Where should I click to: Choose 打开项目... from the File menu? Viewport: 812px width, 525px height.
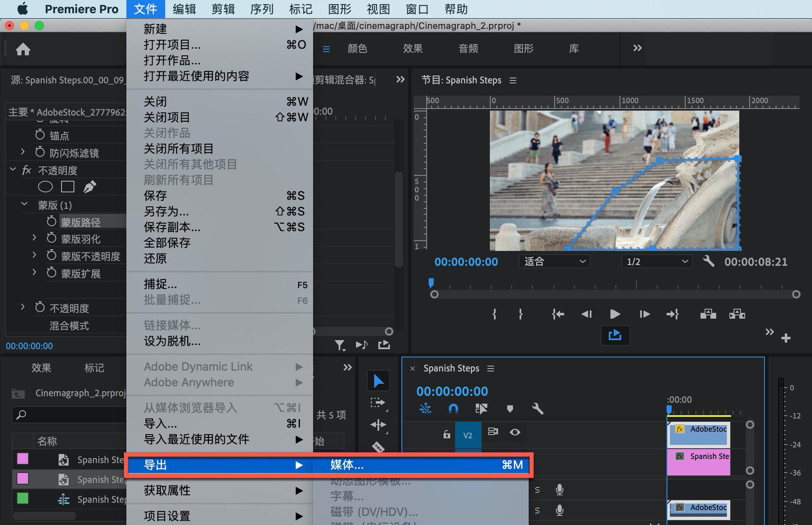[x=220, y=45]
